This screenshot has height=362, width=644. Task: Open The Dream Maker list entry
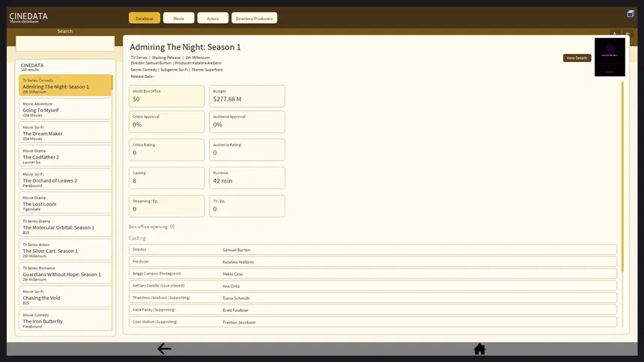[x=65, y=132]
